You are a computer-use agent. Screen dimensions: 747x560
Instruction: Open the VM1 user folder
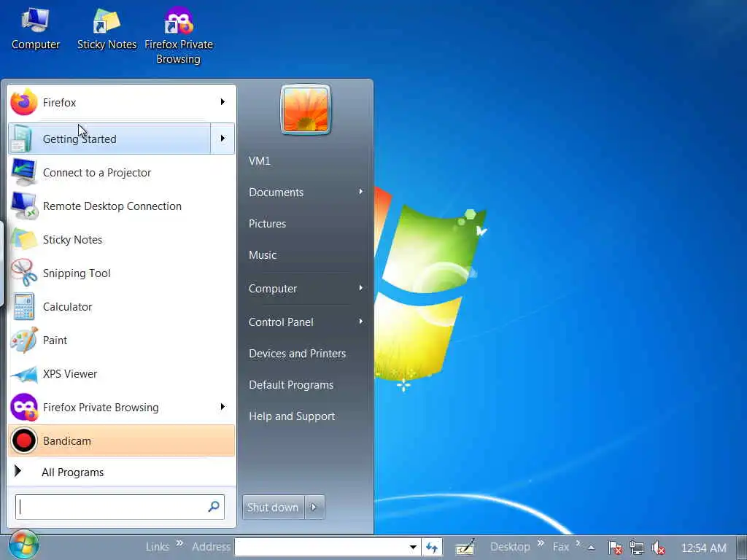click(x=260, y=161)
